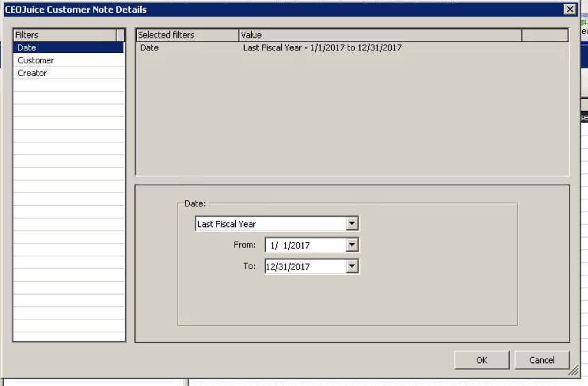The width and height of the screenshot is (588, 386).
Task: Click the dialog resize grip corner
Action: 573,371
